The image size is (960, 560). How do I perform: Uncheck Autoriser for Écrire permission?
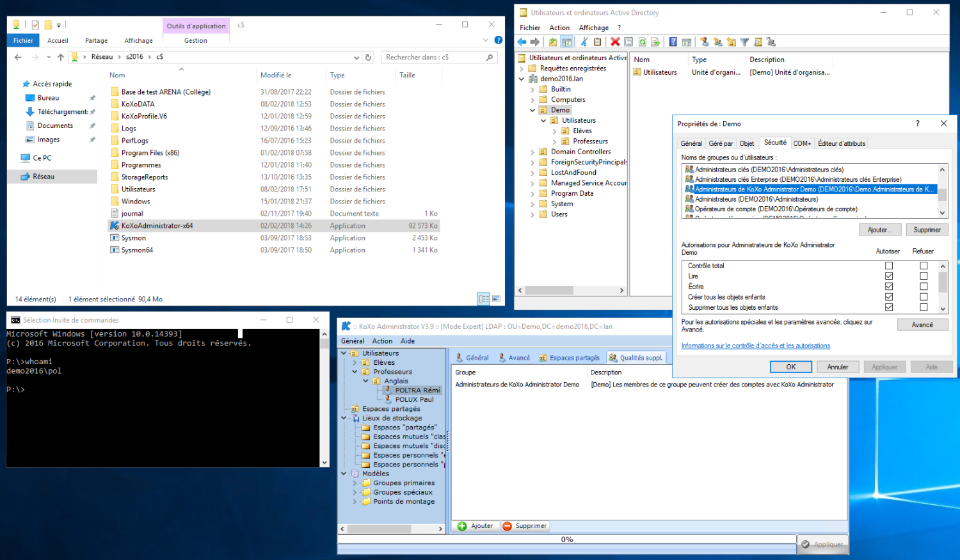(x=889, y=286)
